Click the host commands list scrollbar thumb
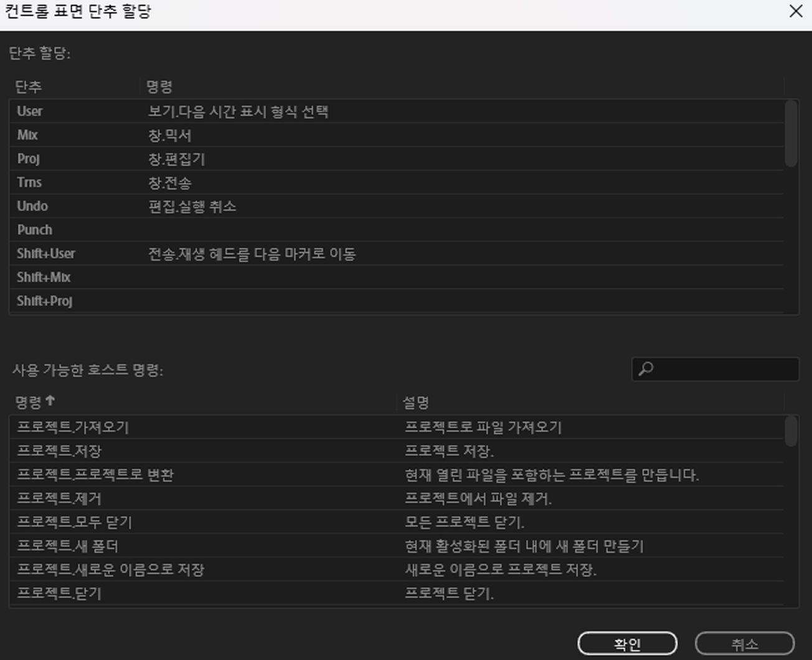 (791, 431)
